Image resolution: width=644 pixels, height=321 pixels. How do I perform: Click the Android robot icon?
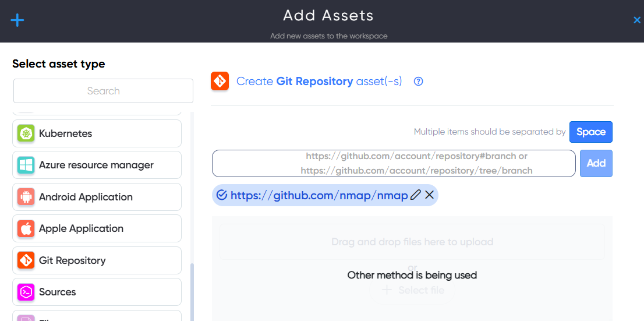(x=26, y=197)
